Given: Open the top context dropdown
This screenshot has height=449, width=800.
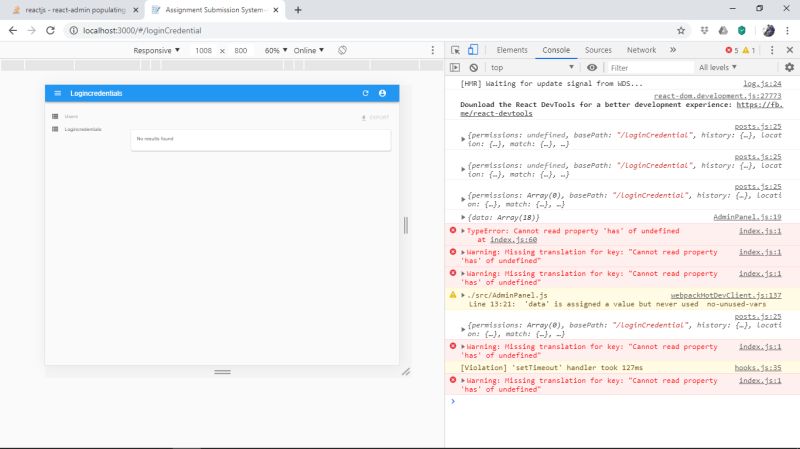Looking at the screenshot, I should pyautogui.click(x=532, y=67).
